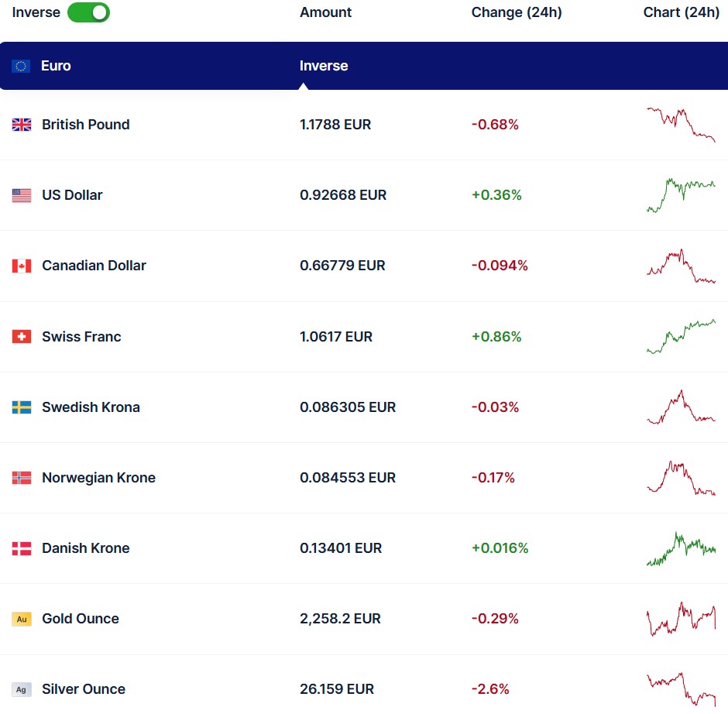Open the Danish Krone currency link
The width and height of the screenshot is (728, 714).
coord(85,548)
